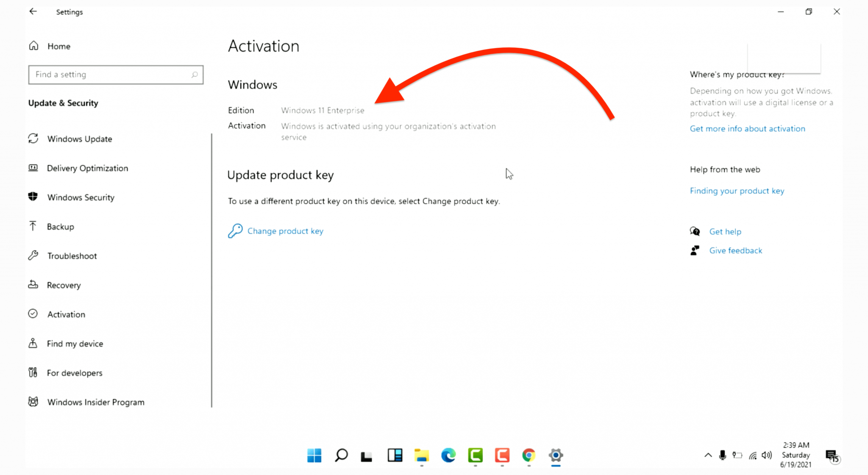The height and width of the screenshot is (475, 868).
Task: Click the Windows 11 Enterprise edition text
Action: click(323, 110)
